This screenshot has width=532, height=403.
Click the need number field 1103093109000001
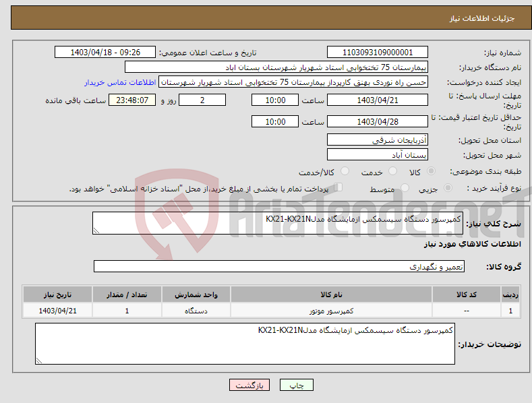378,53
